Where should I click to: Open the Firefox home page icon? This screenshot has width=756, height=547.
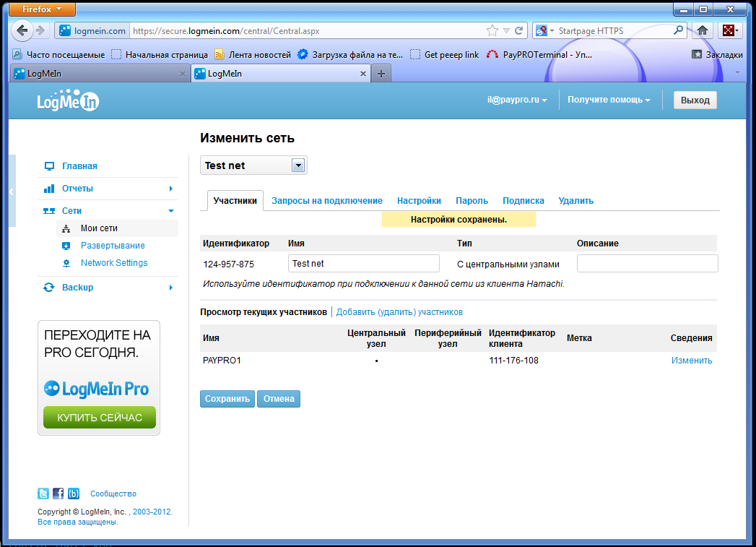point(702,30)
